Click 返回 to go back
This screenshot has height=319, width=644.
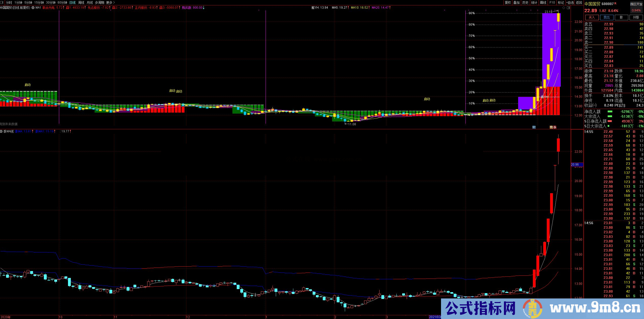pos(579,3)
